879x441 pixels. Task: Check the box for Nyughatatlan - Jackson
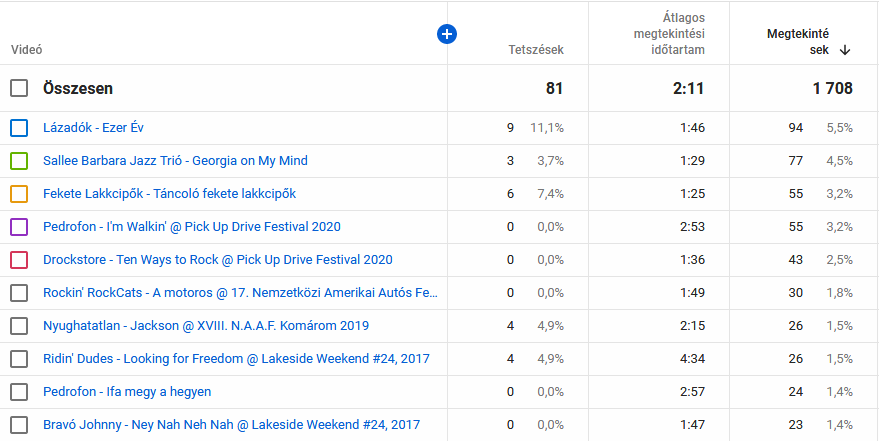click(x=19, y=326)
